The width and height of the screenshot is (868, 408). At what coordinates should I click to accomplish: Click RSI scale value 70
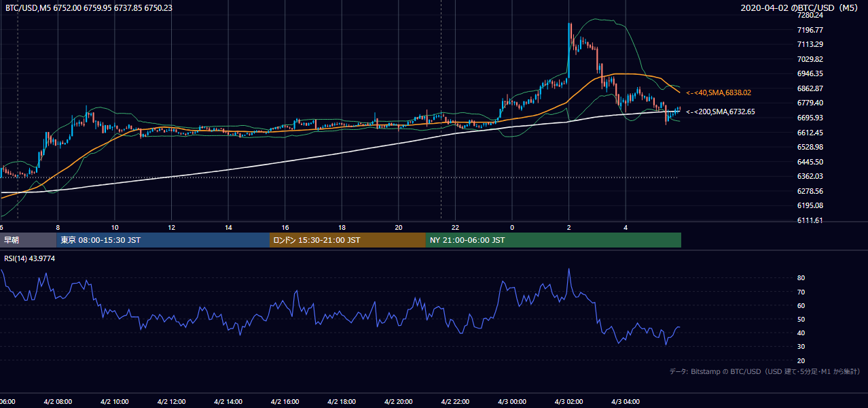(801, 292)
